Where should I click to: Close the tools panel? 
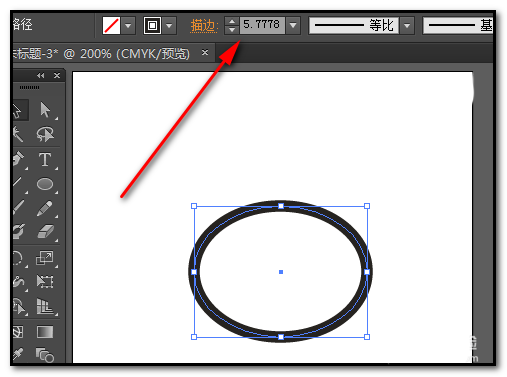(x=57, y=76)
